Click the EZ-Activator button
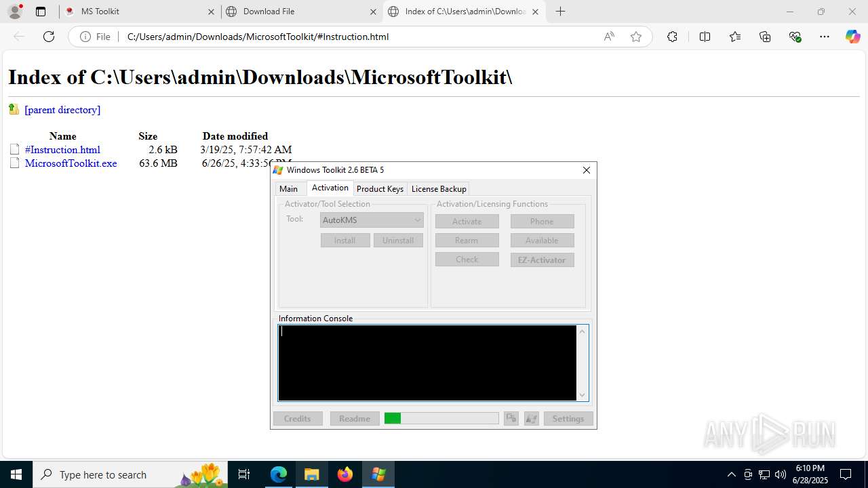The height and width of the screenshot is (488, 868). click(542, 260)
